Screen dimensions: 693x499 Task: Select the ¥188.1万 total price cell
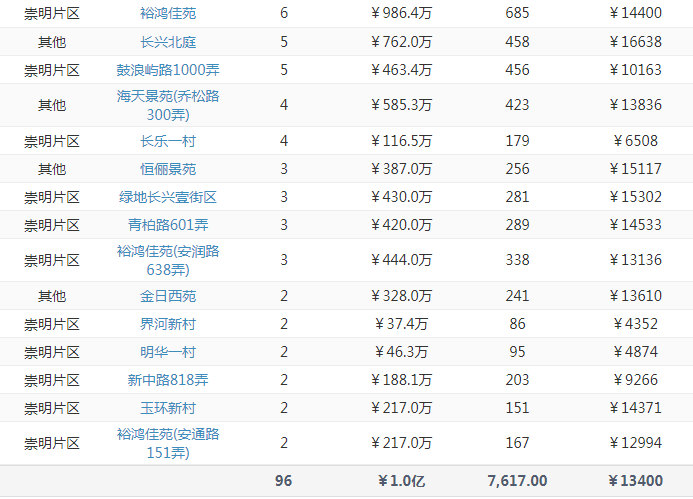(401, 380)
